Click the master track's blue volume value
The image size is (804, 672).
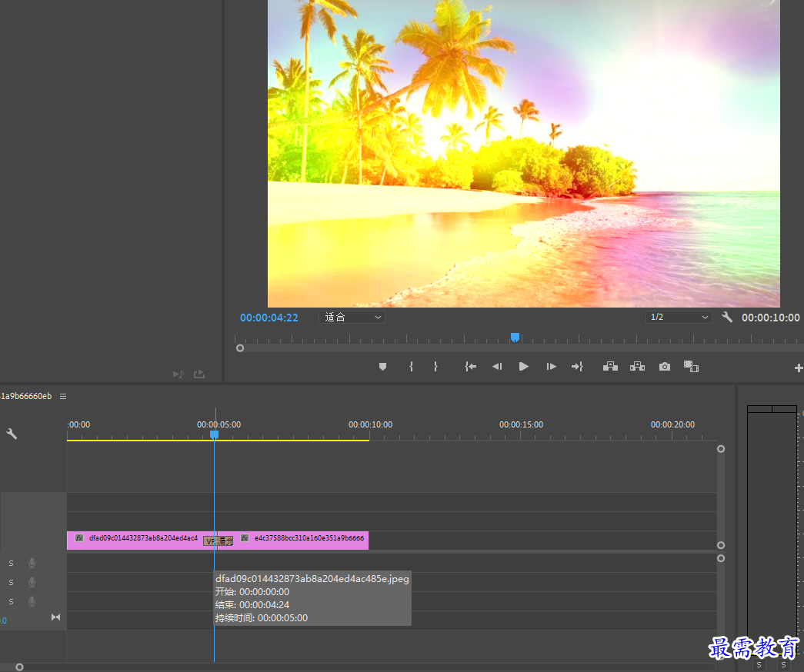click(x=3, y=620)
